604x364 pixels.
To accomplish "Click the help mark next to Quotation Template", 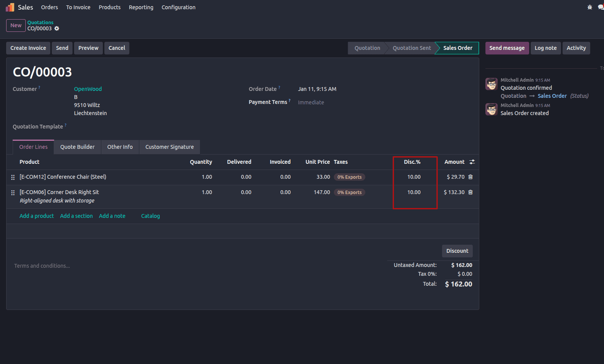I will [x=65, y=125].
